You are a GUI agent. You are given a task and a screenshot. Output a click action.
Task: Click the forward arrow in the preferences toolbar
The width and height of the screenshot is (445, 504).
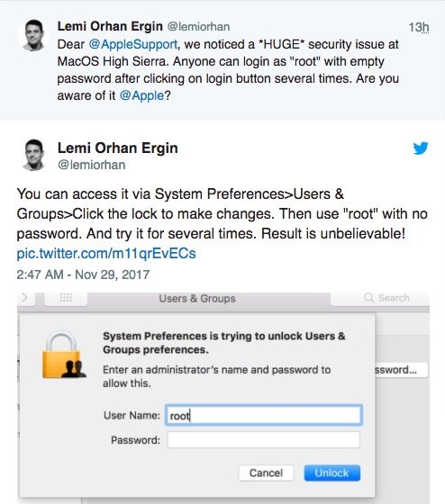25,298
